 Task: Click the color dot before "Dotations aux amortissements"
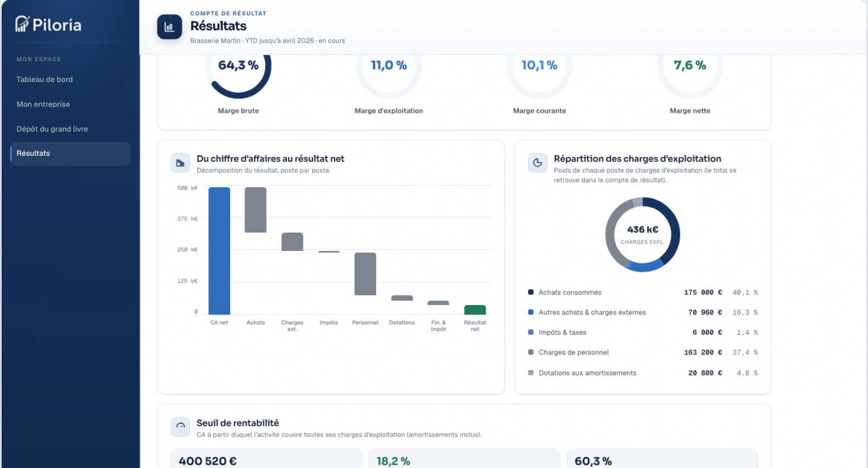tap(531, 373)
